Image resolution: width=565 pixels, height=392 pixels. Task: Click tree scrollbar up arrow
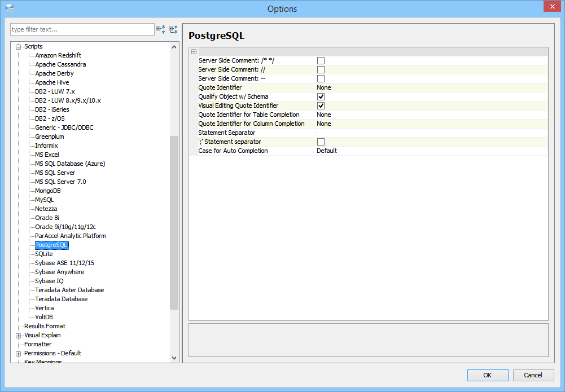tap(174, 47)
